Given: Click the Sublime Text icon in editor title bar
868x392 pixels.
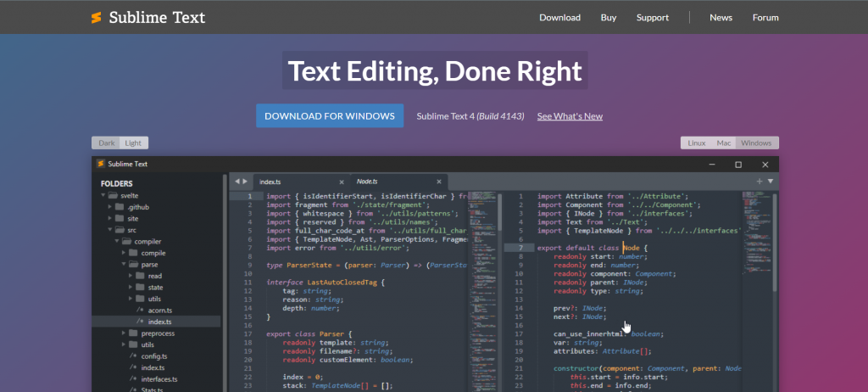Looking at the screenshot, I should (101, 164).
